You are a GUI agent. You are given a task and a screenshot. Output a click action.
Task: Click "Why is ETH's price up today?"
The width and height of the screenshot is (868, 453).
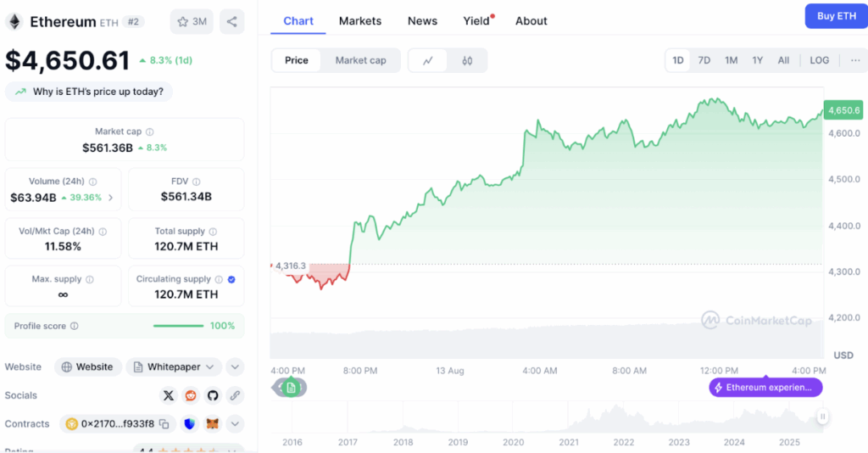tap(89, 92)
